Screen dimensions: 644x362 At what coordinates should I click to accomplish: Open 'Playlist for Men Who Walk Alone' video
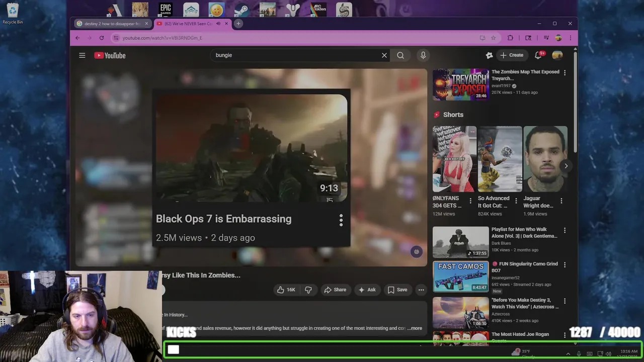460,242
